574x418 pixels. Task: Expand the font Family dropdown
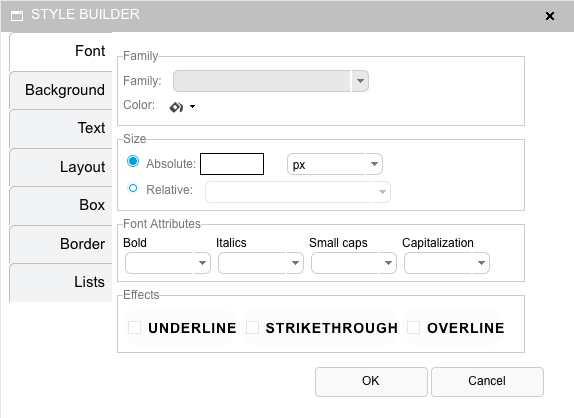click(360, 81)
